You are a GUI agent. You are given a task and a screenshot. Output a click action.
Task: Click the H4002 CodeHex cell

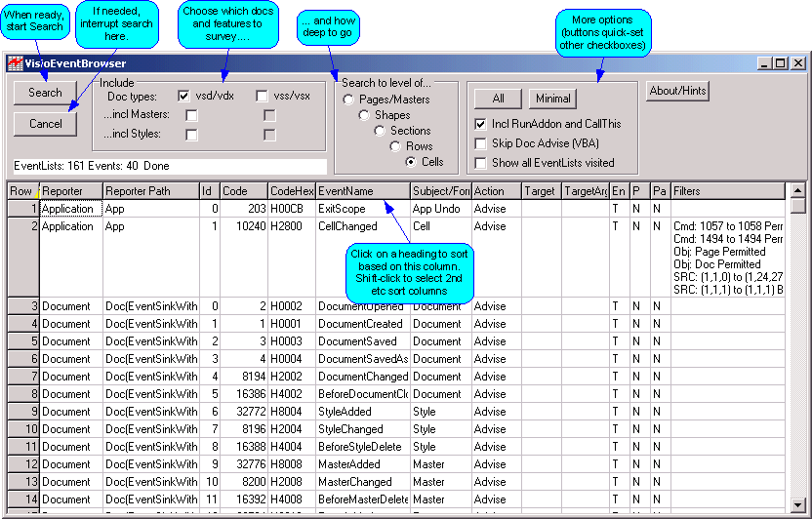292,394
